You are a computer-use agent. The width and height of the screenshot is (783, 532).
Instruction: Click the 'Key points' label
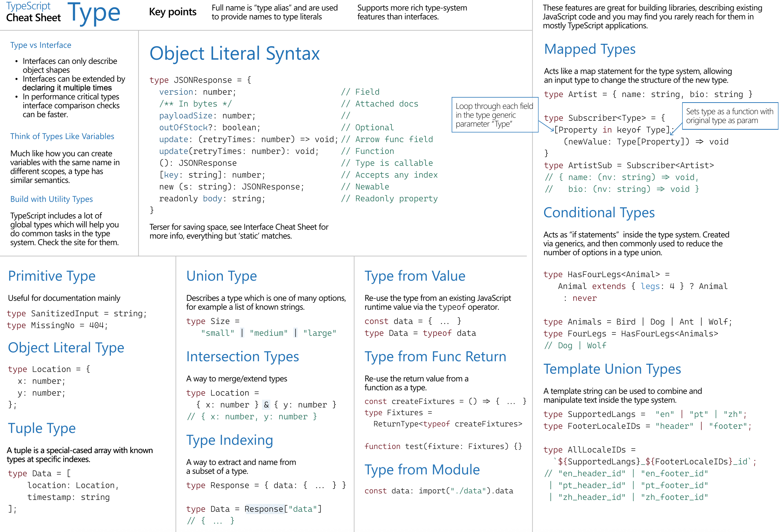[x=172, y=12]
